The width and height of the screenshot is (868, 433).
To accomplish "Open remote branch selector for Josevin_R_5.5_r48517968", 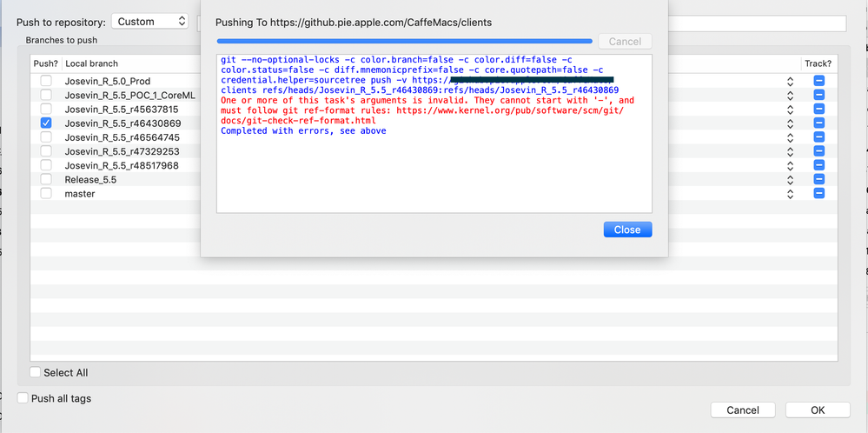I will (x=790, y=166).
